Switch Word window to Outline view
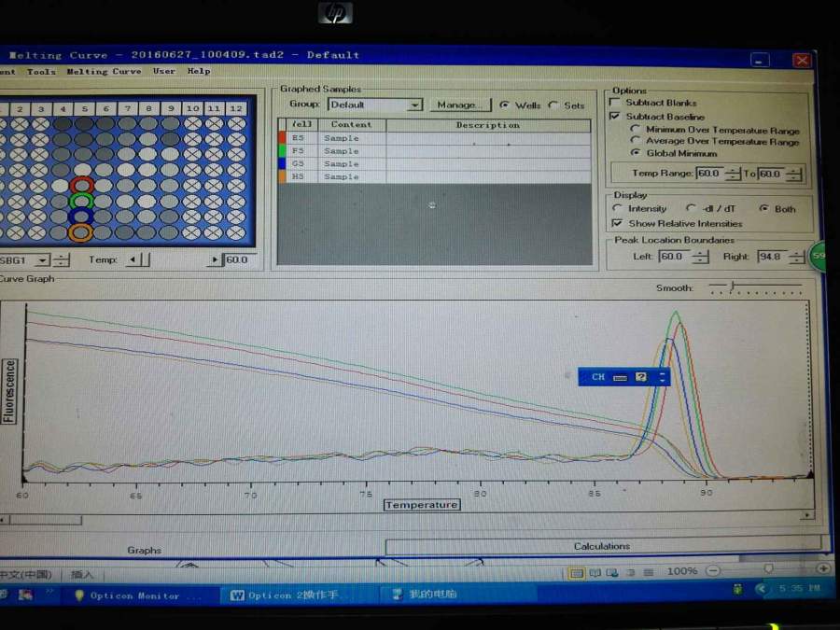 pyautogui.click(x=631, y=573)
